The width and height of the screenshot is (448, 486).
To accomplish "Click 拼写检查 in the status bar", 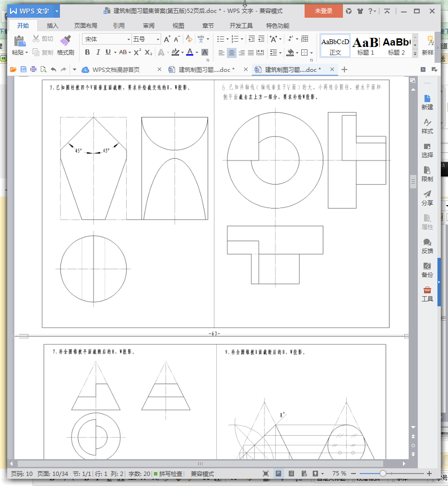I will point(168,474).
